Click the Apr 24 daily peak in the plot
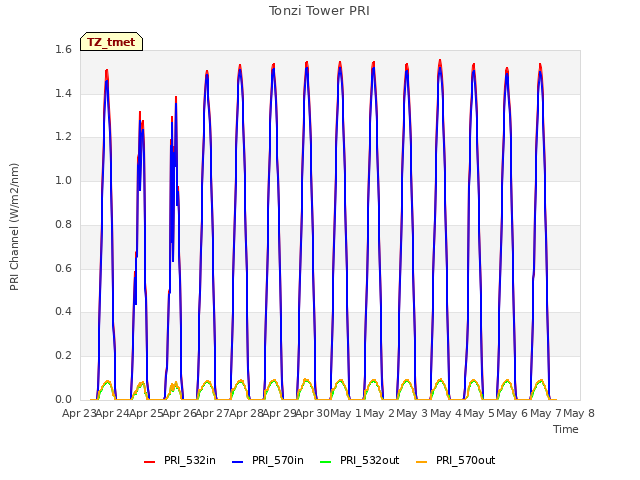The image size is (640, 480). [x=107, y=71]
